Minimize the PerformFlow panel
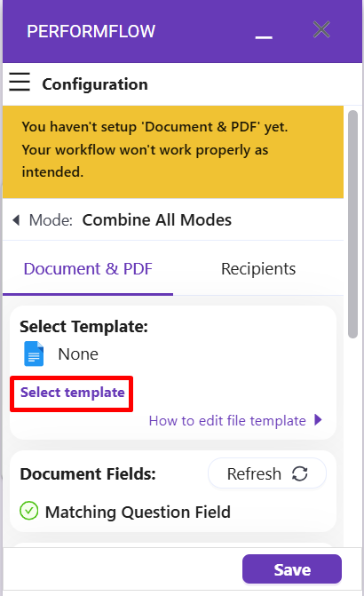 pyautogui.click(x=264, y=37)
